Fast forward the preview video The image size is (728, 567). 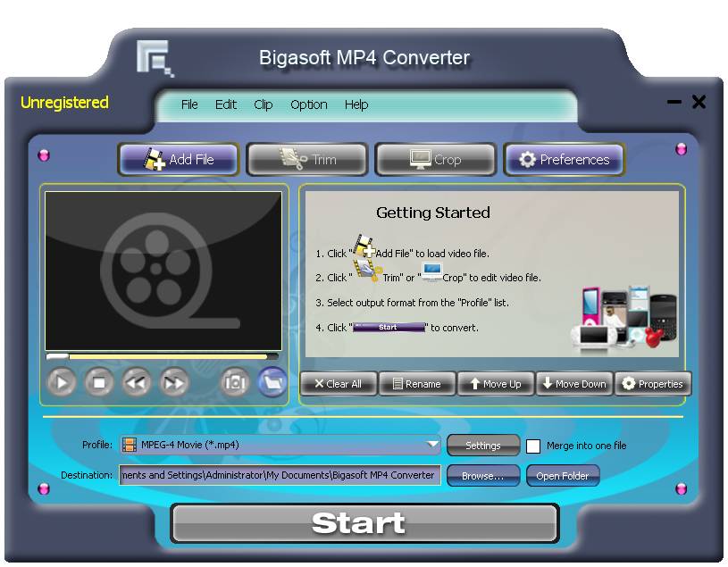[x=174, y=382]
